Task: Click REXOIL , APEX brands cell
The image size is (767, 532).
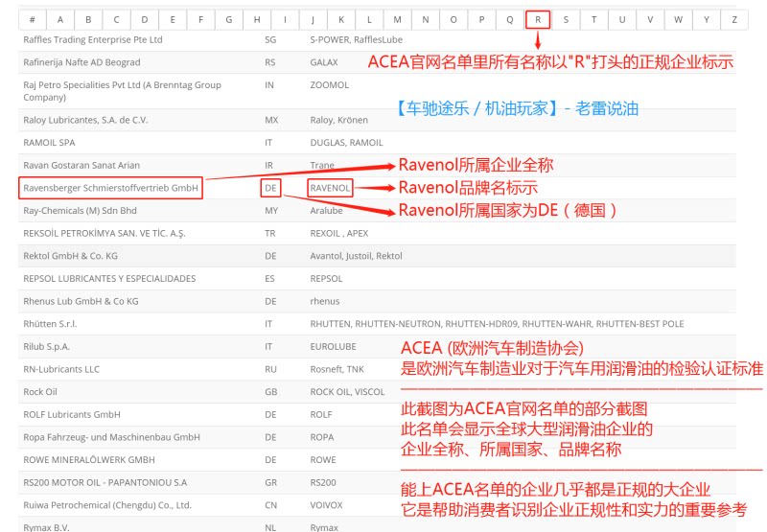Action: pyautogui.click(x=339, y=233)
